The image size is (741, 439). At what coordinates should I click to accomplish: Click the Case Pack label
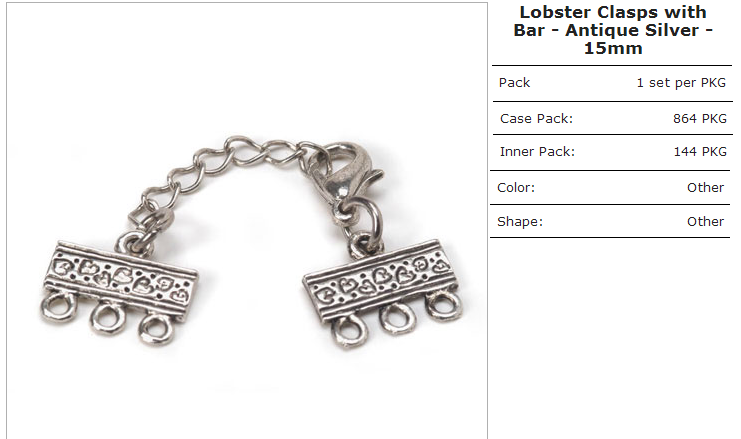pos(536,119)
